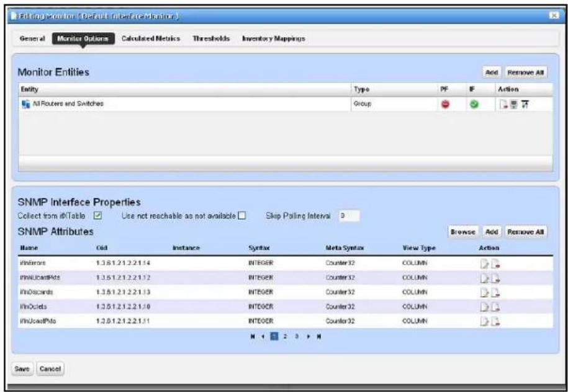This screenshot has width=568, height=392.
Task: Open edit icon for ifInDiscards row
Action: click(x=484, y=293)
